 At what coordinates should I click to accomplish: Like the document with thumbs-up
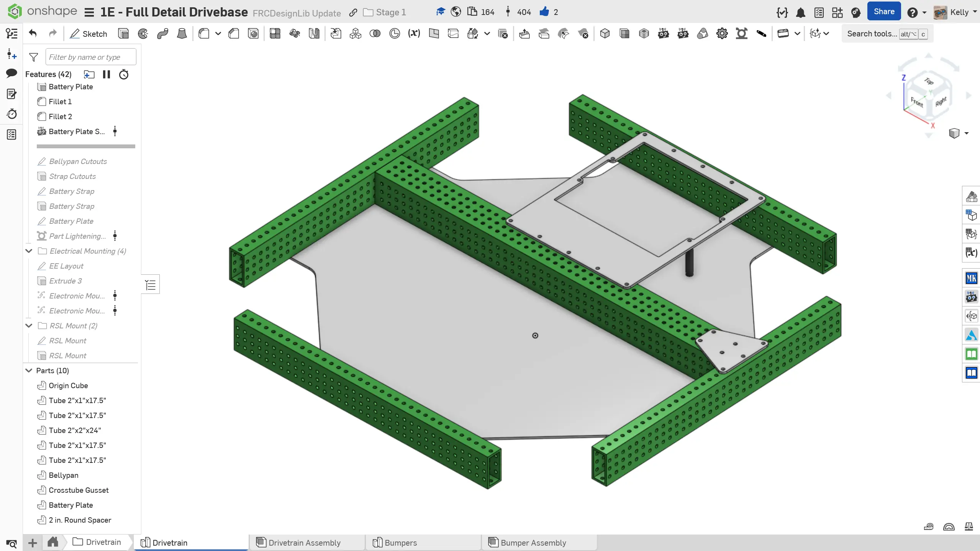click(544, 12)
